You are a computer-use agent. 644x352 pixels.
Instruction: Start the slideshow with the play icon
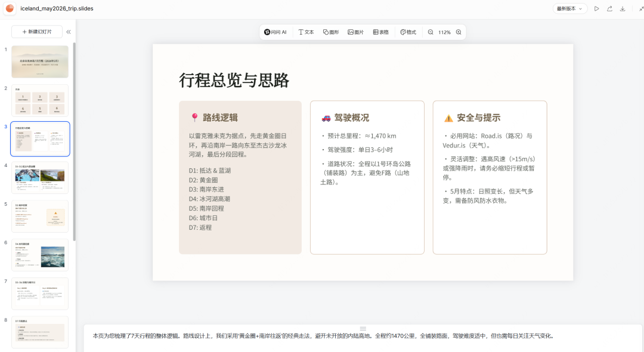[596, 8]
